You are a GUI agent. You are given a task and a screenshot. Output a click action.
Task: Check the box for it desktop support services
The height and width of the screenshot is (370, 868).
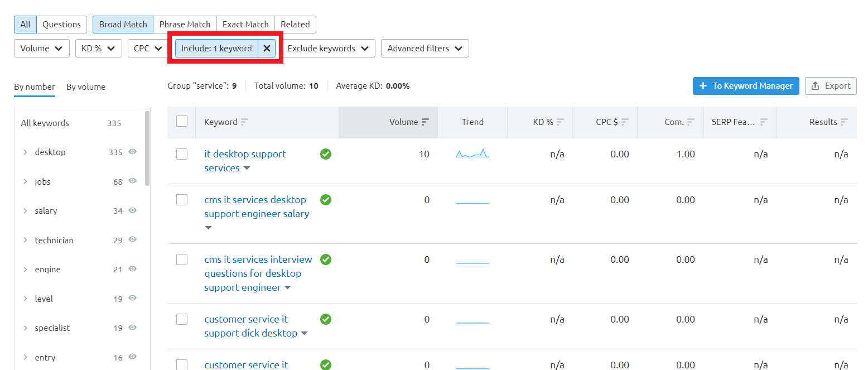click(x=182, y=154)
